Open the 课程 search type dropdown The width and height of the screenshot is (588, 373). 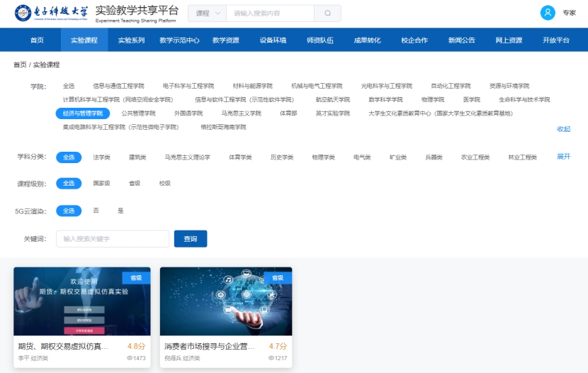pyautogui.click(x=207, y=13)
